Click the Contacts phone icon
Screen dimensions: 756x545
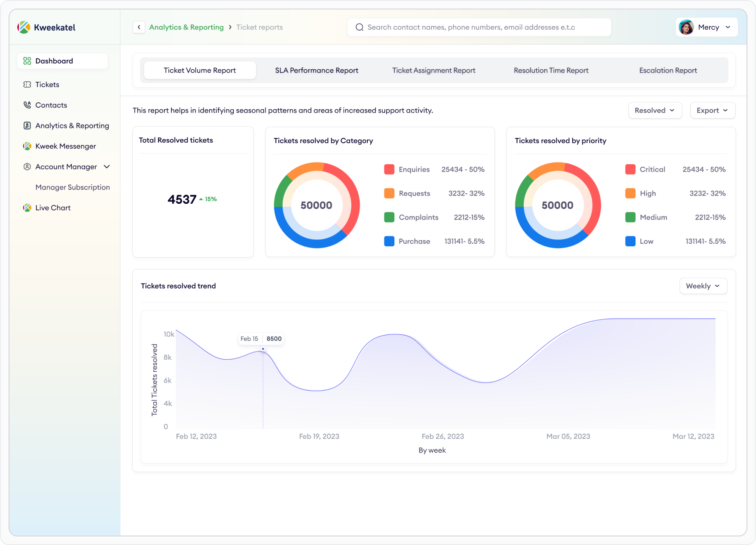27,105
